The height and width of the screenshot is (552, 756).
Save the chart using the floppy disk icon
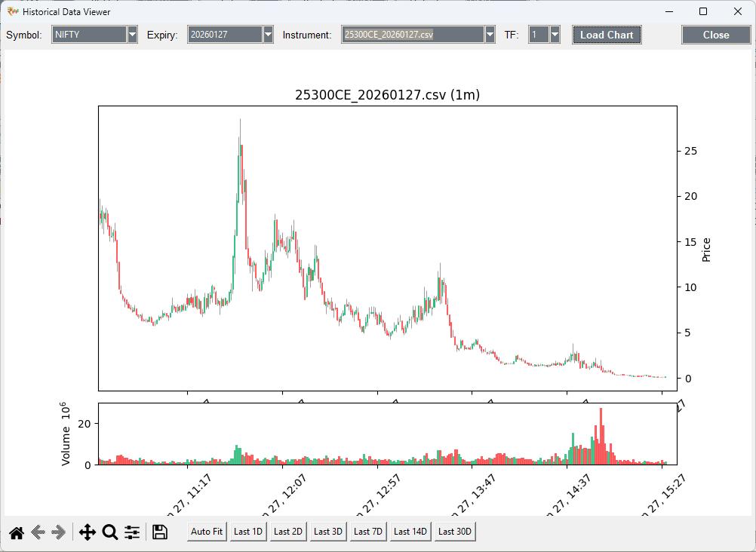[159, 532]
